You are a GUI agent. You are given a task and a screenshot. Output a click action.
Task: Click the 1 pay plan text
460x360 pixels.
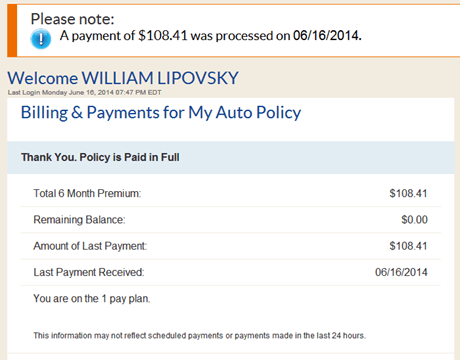[92, 299]
